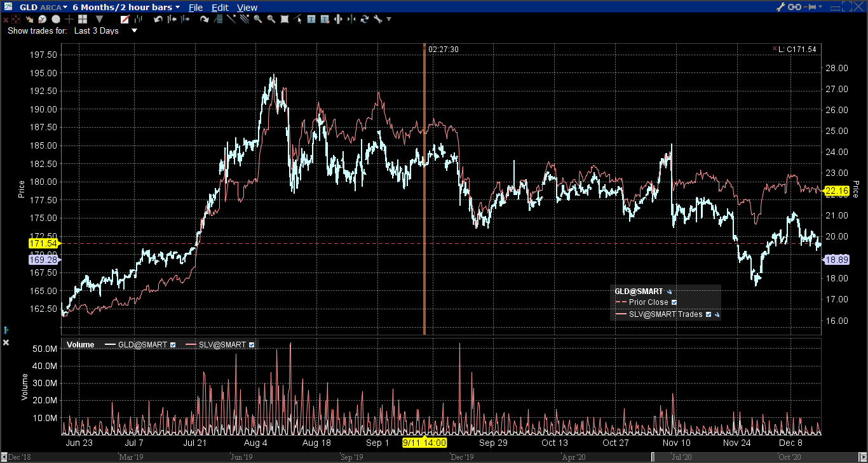Toggle GLD@SMART volume series checkbox
Screen dimensions: 868x463
[173, 345]
